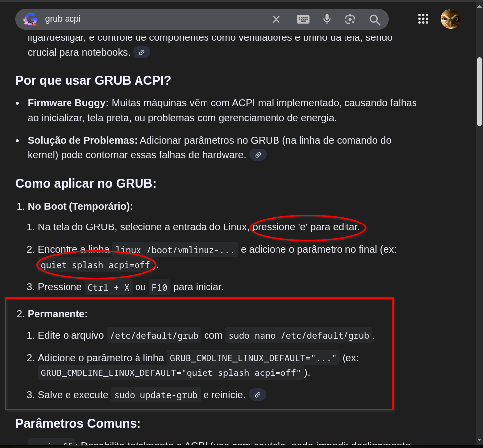Open the account profile avatar
The width and height of the screenshot is (483, 448).
point(450,19)
